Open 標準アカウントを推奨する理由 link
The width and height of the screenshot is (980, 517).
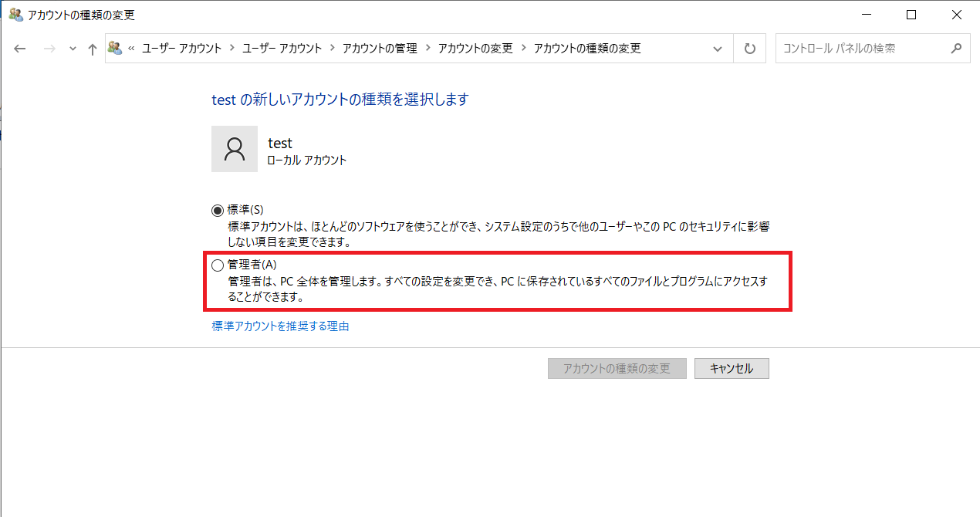(280, 326)
